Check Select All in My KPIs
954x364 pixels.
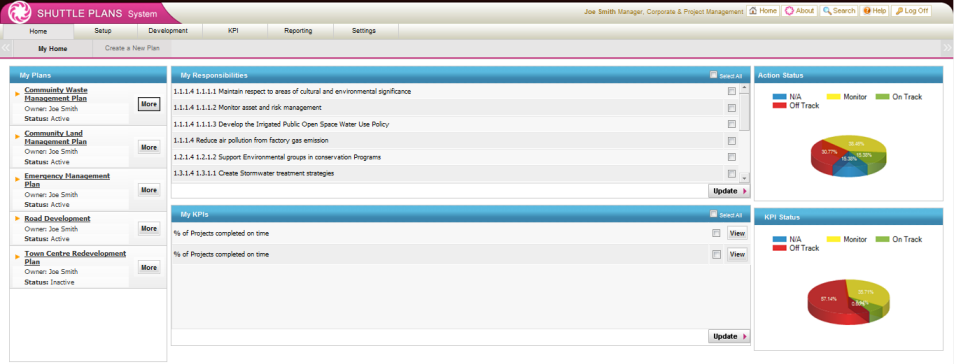click(713, 214)
